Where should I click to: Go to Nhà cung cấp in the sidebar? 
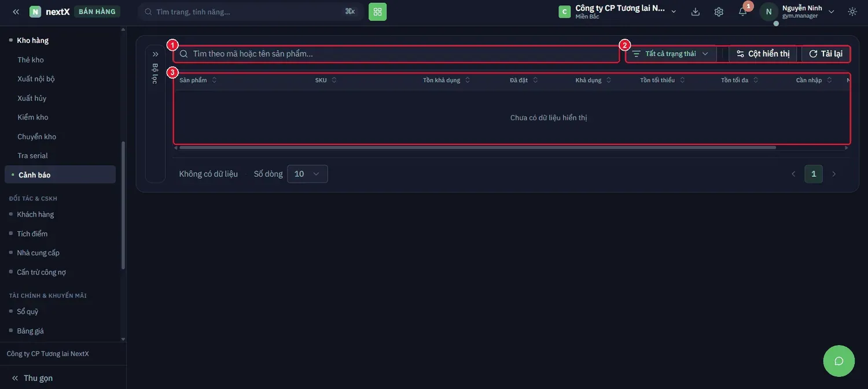[38, 253]
